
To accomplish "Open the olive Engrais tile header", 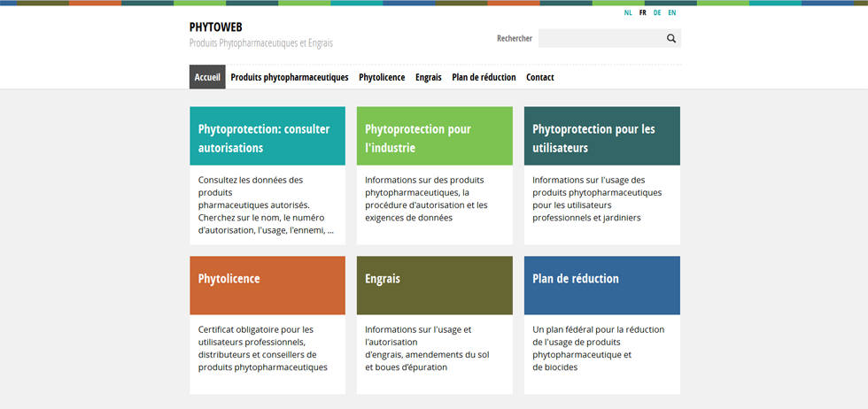I will [434, 285].
